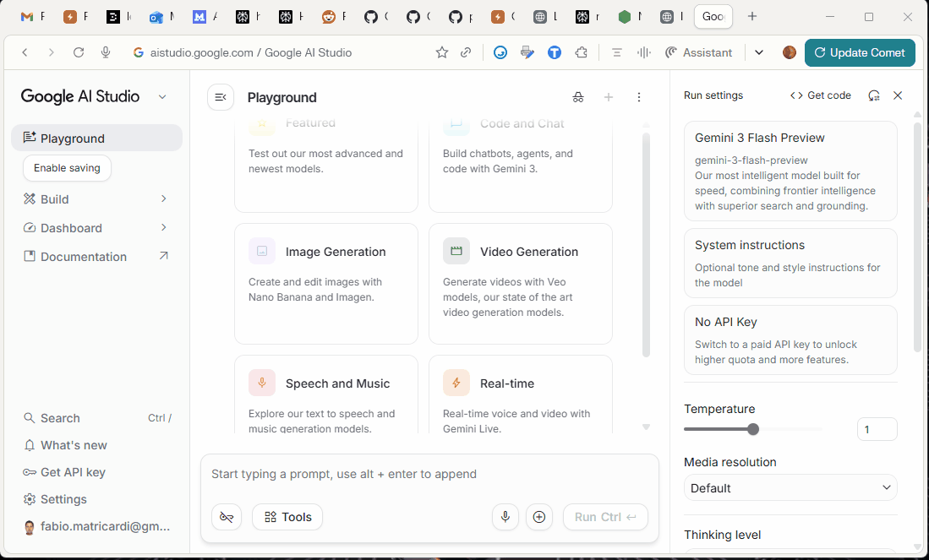This screenshot has width=929, height=560.
Task: Click the incognito temporary chat icon in header
Action: pyautogui.click(x=578, y=97)
